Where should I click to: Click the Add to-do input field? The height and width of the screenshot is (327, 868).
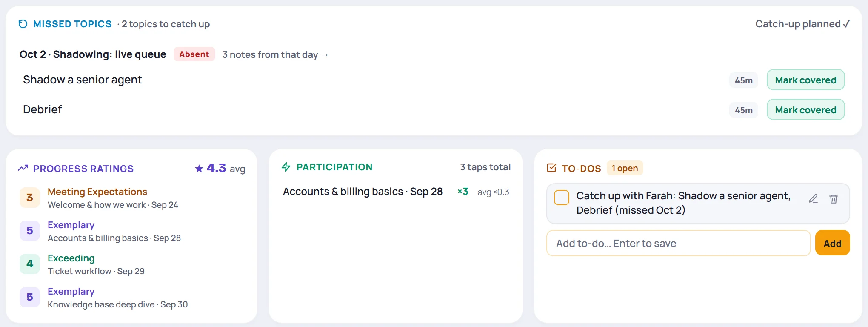[x=678, y=243]
